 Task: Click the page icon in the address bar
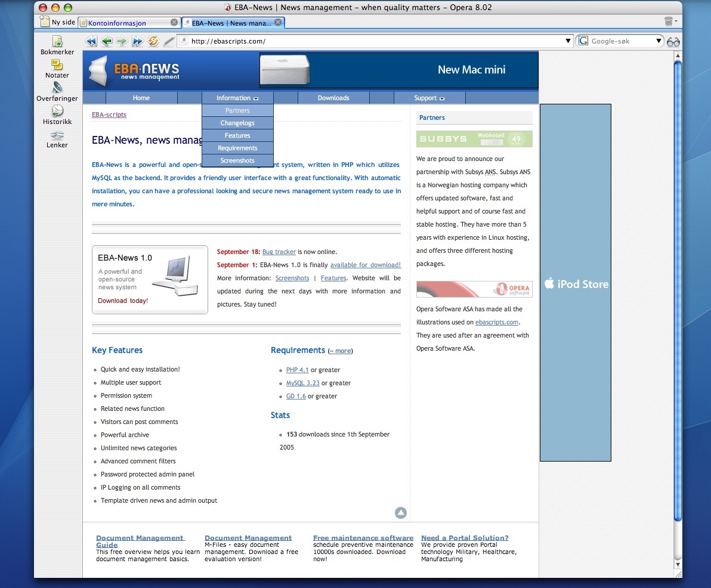tap(184, 41)
